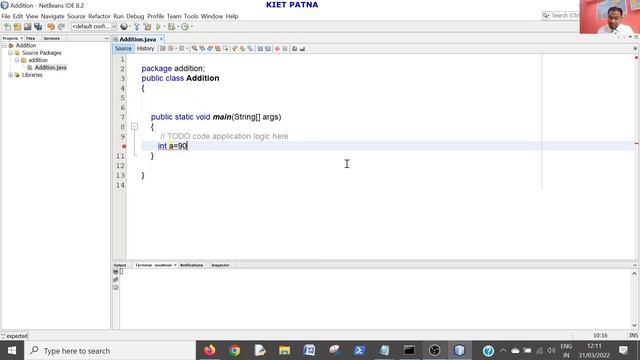
Task: Open the default config combo box
Action: tap(94, 27)
